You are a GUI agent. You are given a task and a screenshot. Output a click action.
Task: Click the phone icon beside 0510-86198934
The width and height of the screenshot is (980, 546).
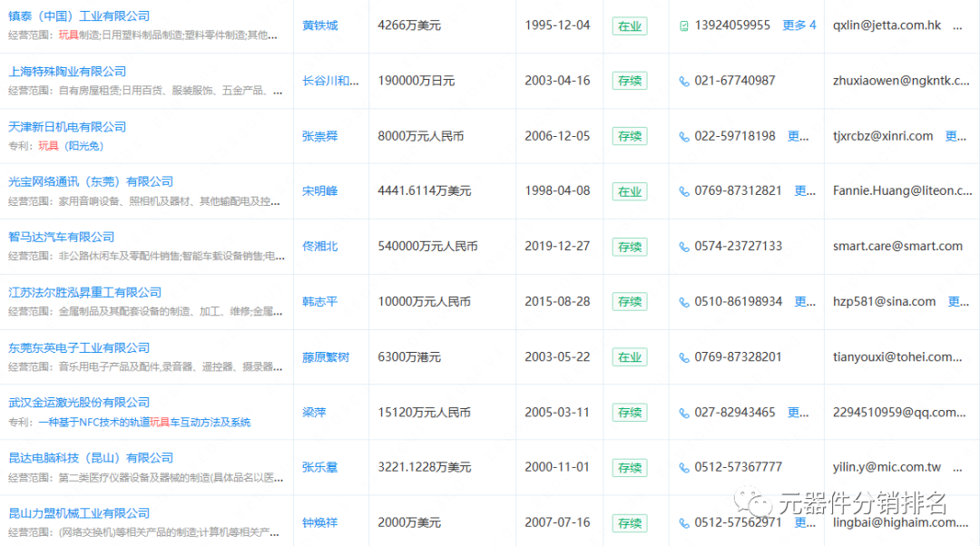(684, 302)
